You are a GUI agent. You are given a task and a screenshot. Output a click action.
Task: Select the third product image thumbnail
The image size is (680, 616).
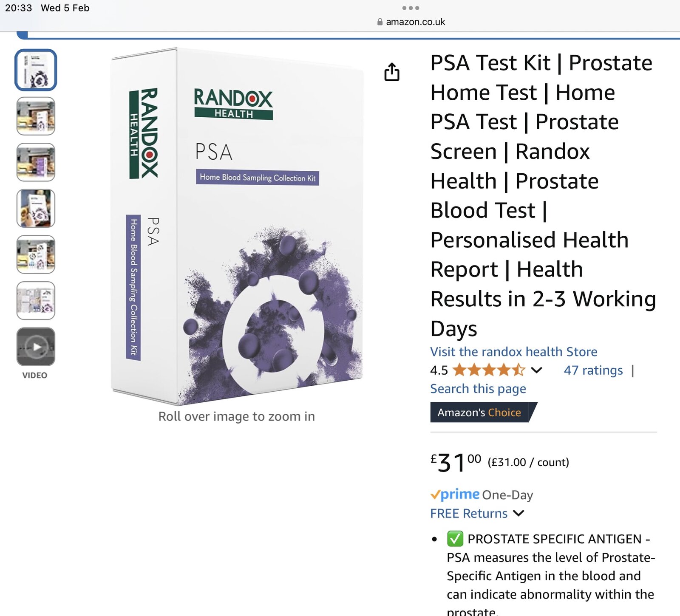pyautogui.click(x=36, y=162)
